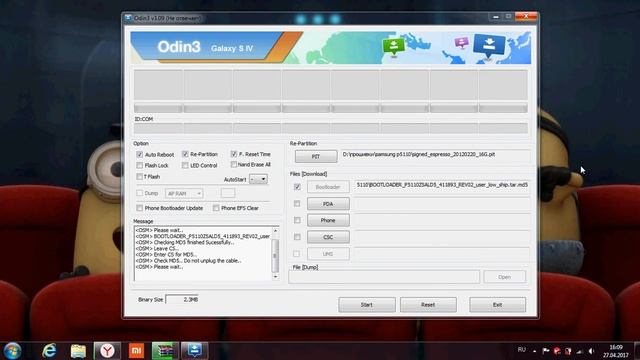Minimize the Odin3 window

(496, 17)
